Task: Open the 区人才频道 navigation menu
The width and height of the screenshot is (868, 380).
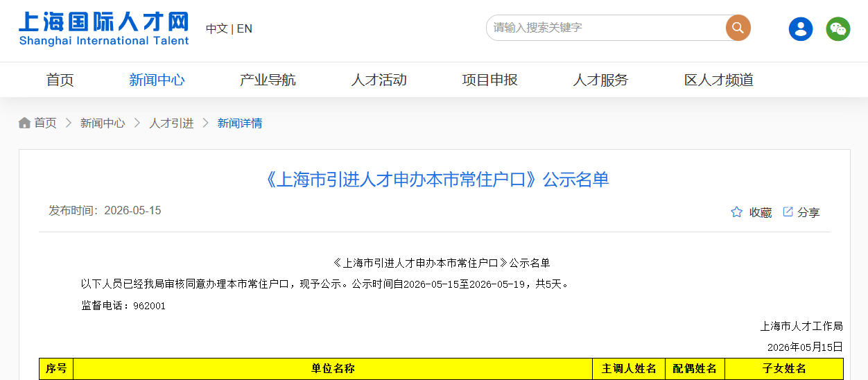Action: (x=719, y=80)
